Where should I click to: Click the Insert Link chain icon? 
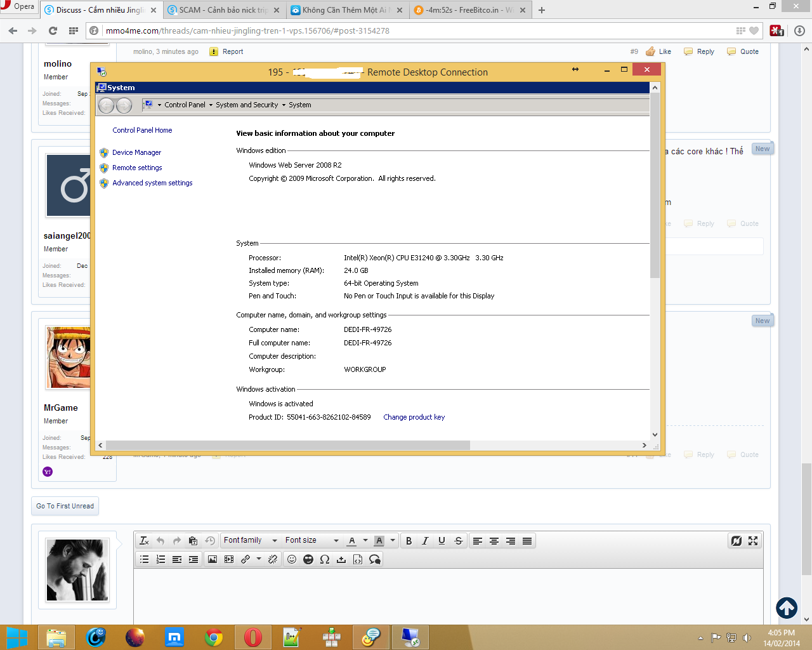click(x=246, y=559)
